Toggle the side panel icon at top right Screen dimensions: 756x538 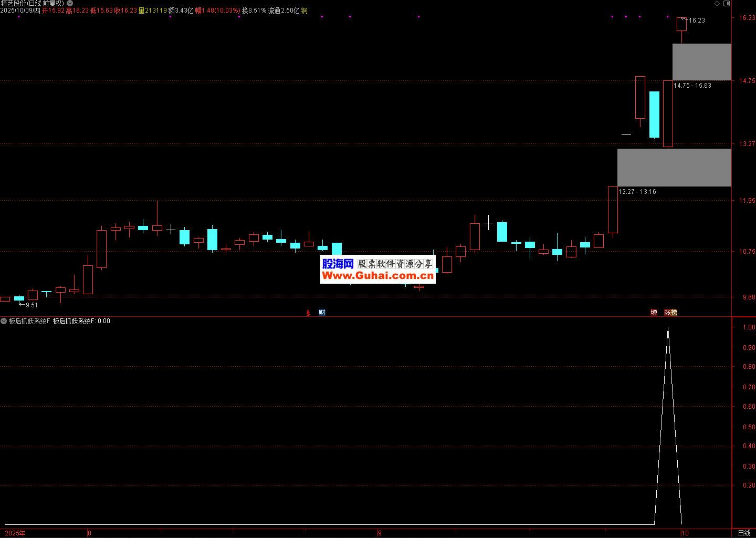pyautogui.click(x=727, y=3)
